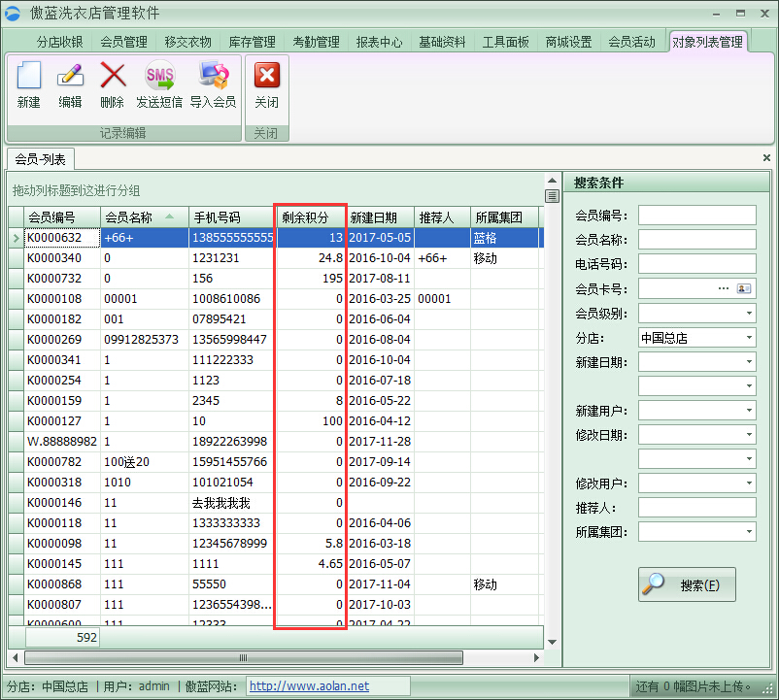Open the 移交衣物 menu tab
Viewport: 779px width, 700px height.
187,42
